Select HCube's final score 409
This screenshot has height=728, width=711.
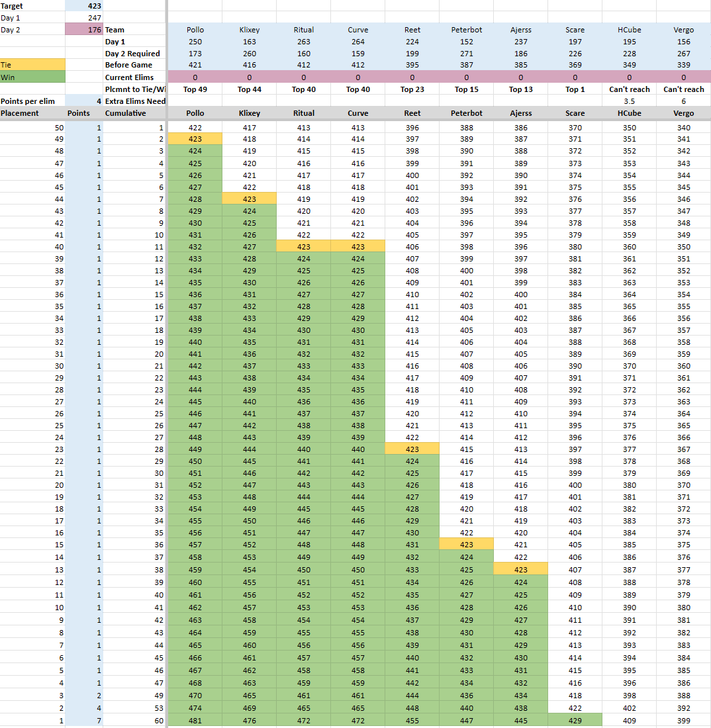click(x=630, y=721)
